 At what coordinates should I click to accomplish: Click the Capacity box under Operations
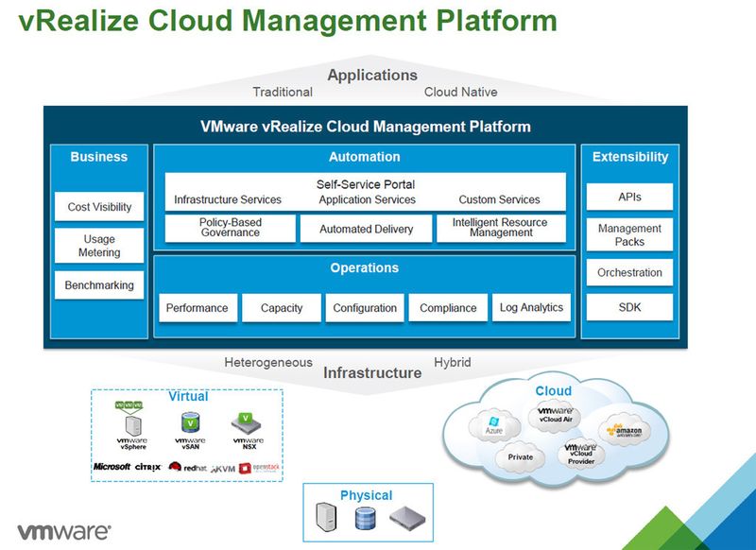tap(282, 307)
